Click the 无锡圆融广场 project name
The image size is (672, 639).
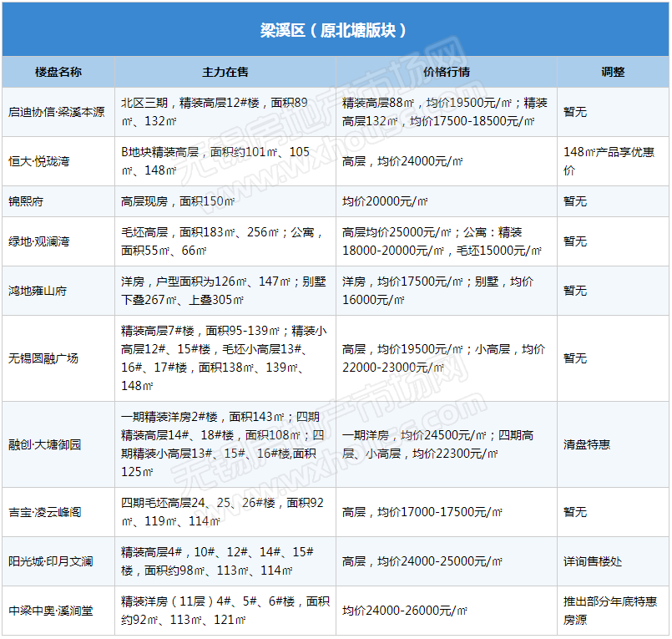point(43,358)
